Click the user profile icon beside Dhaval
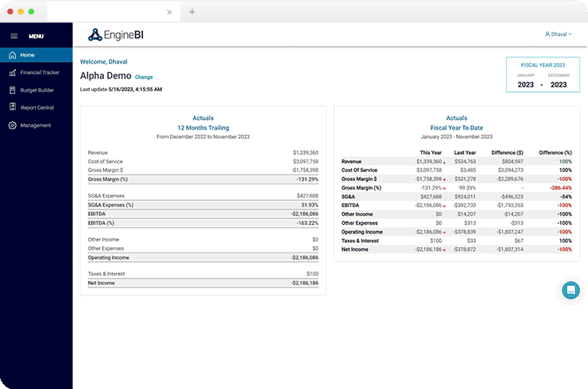588x389 pixels. [547, 34]
